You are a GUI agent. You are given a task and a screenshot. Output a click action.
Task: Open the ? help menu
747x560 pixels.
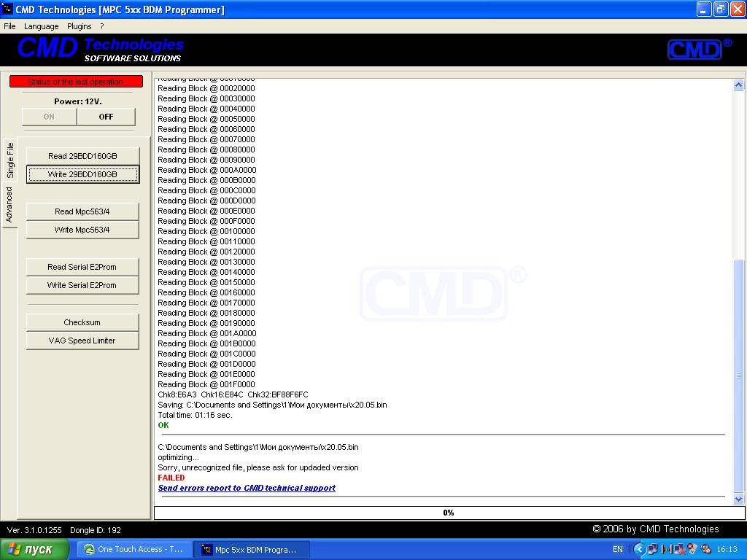click(x=102, y=26)
